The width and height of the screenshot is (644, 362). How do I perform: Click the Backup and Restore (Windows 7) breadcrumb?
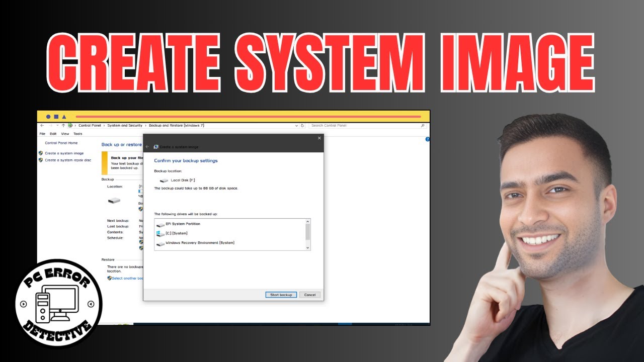point(177,125)
